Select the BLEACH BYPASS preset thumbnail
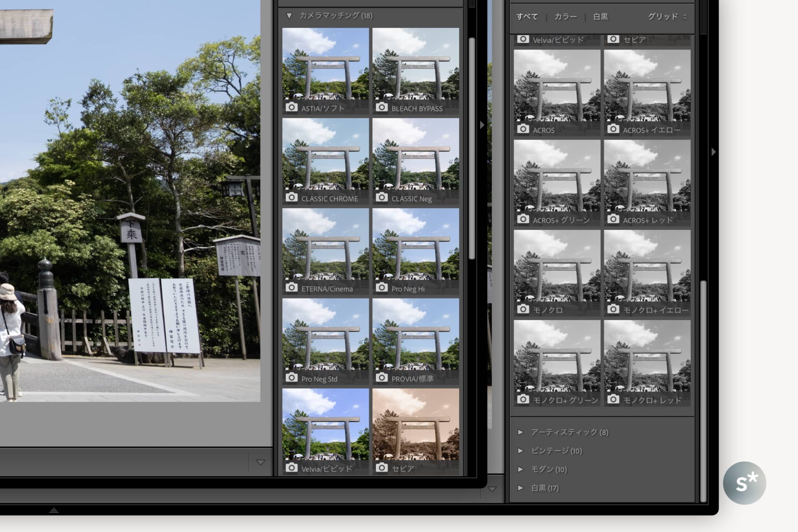Viewport: 798px width, 532px height. tap(415, 66)
